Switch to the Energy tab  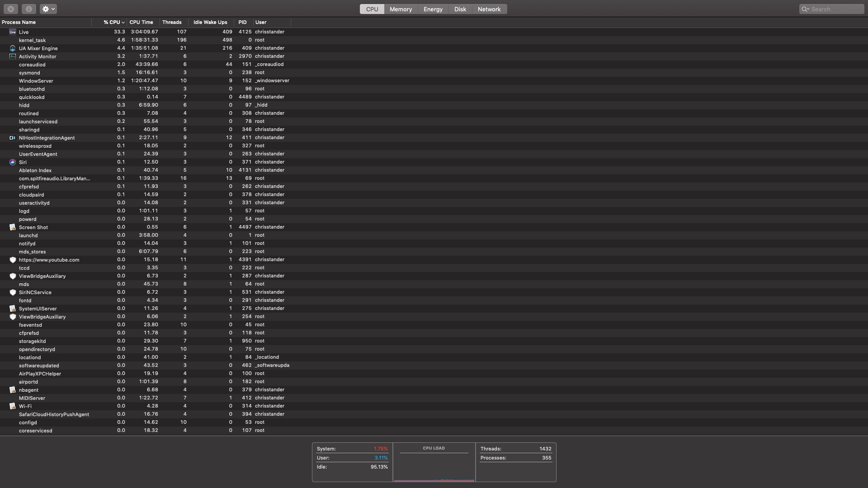coord(433,9)
